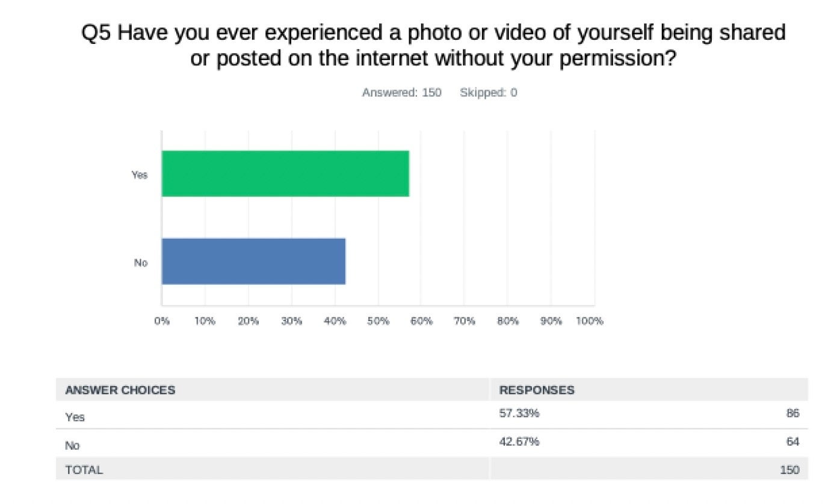Screen dimensions: 828x504
Task: Select the Yes row in the table
Action: [431, 415]
